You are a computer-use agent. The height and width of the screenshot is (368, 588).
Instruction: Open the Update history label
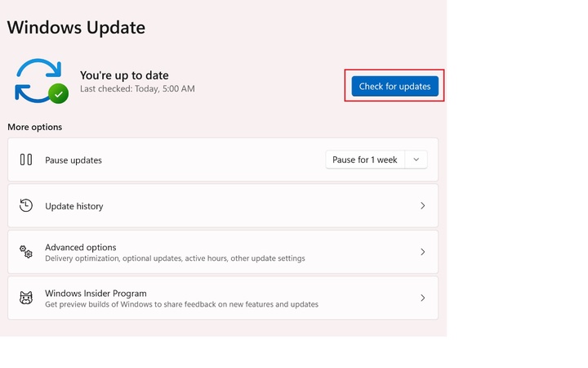(x=74, y=206)
